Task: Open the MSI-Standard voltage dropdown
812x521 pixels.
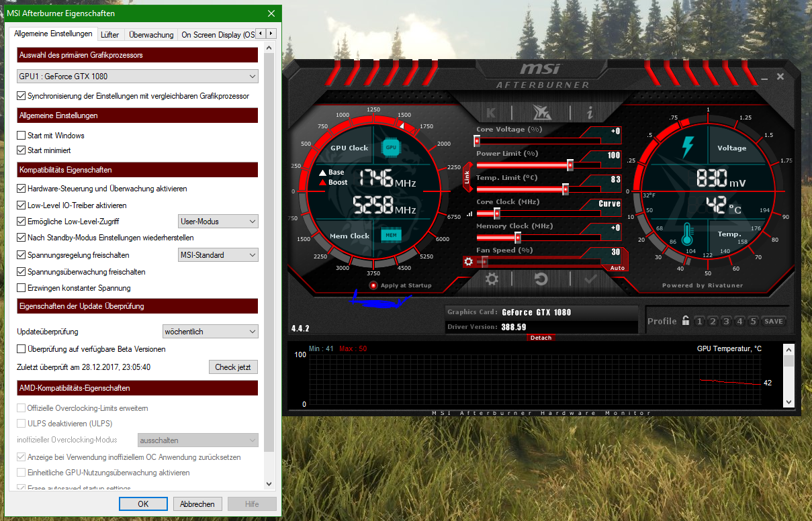Action: (x=218, y=255)
